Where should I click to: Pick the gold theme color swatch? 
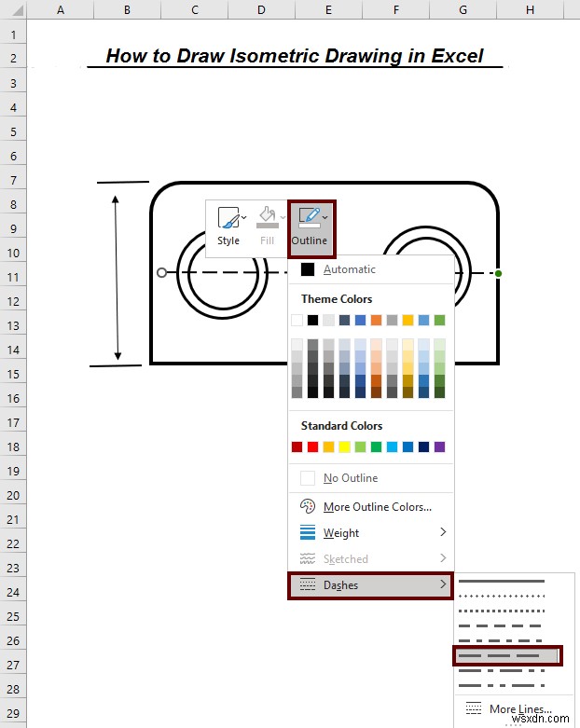coord(407,320)
